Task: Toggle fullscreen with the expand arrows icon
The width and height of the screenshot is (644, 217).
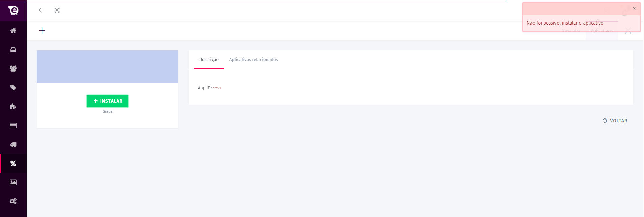Action: pos(57,10)
